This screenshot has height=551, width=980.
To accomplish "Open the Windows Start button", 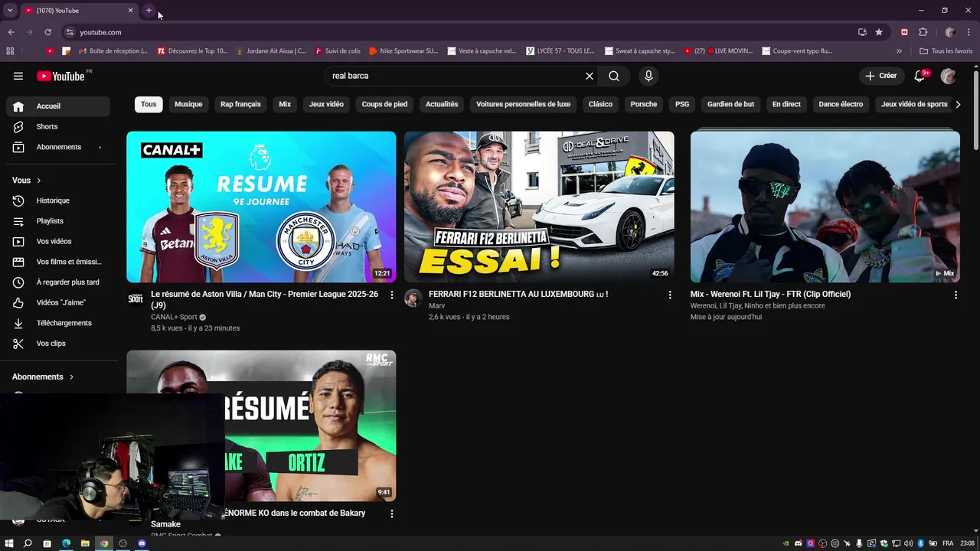I will (9, 543).
